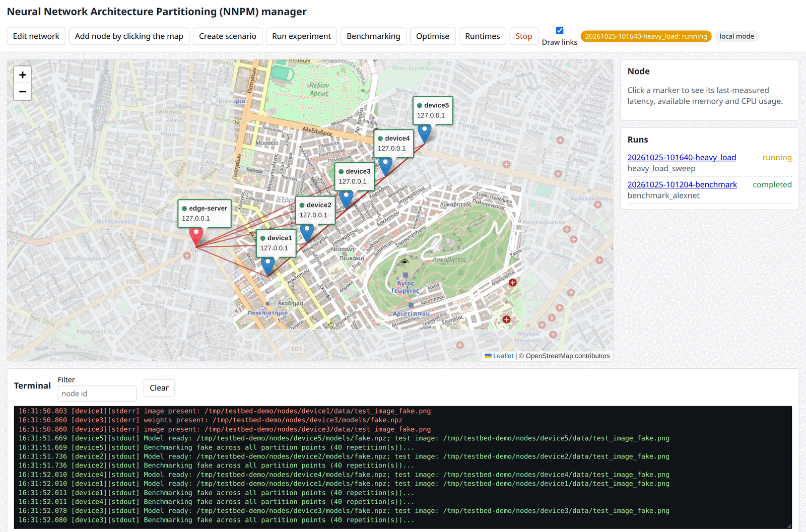Open run 20261025-101640-heavy_load

pyautogui.click(x=682, y=157)
